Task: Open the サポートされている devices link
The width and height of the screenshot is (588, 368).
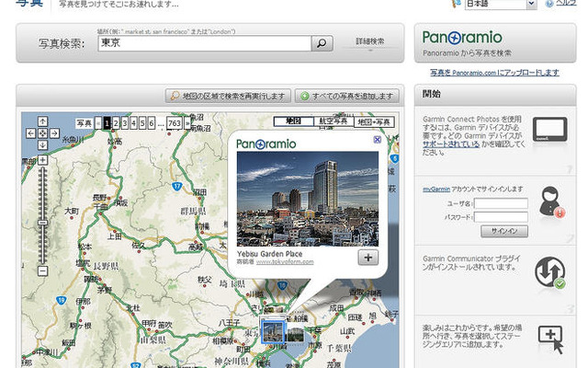Action: 451,144
